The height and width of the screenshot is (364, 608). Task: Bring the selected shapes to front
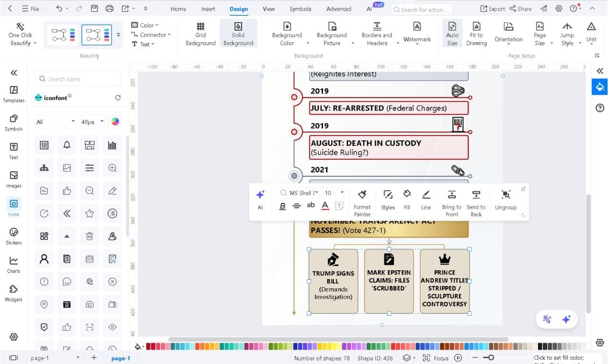tap(451, 201)
